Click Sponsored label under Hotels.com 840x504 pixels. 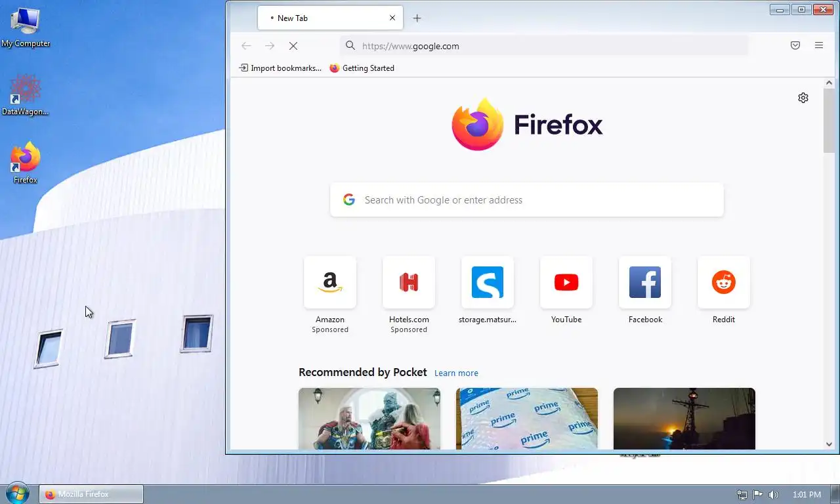(x=409, y=329)
